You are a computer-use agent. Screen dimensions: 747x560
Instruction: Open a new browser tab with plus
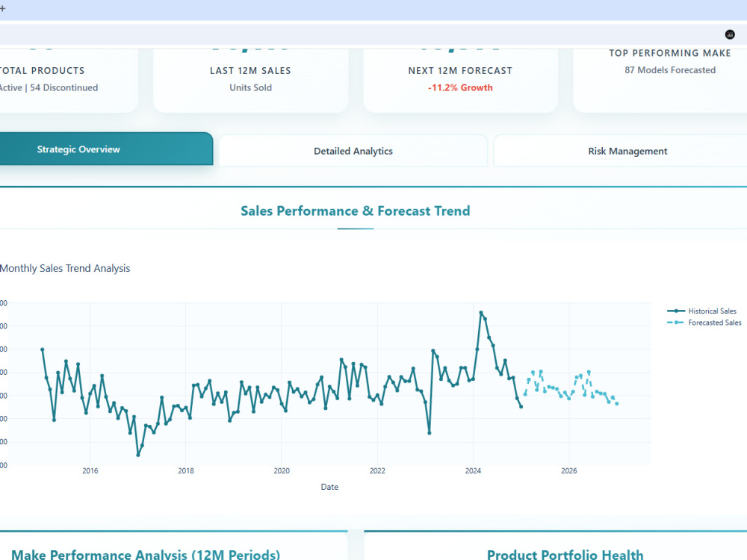[x=2, y=8]
